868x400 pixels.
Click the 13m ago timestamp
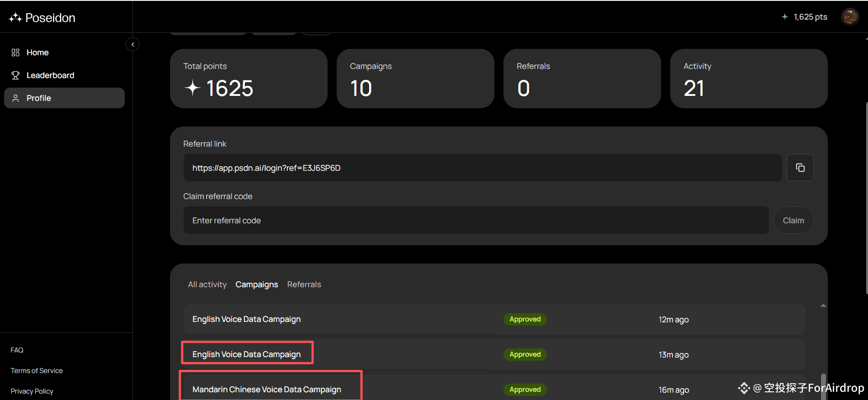pos(673,355)
